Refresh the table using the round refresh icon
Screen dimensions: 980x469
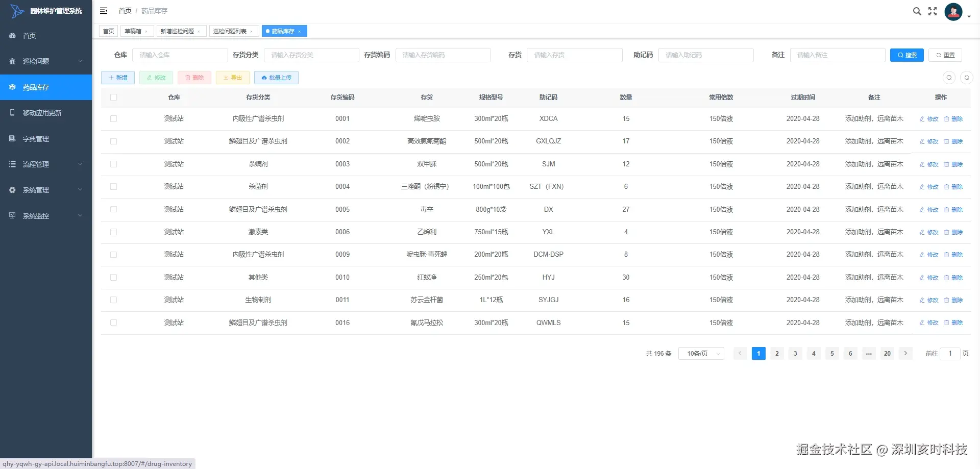(966, 78)
